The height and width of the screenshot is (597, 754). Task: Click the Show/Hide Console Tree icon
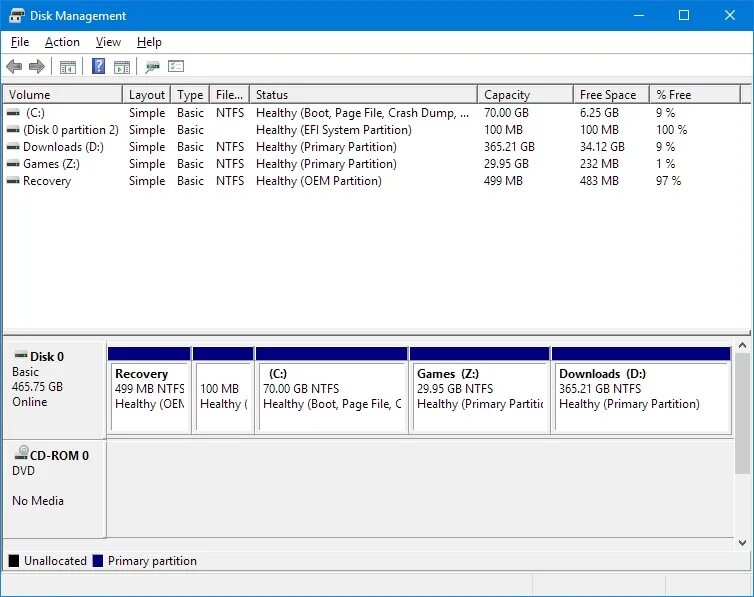pos(68,67)
